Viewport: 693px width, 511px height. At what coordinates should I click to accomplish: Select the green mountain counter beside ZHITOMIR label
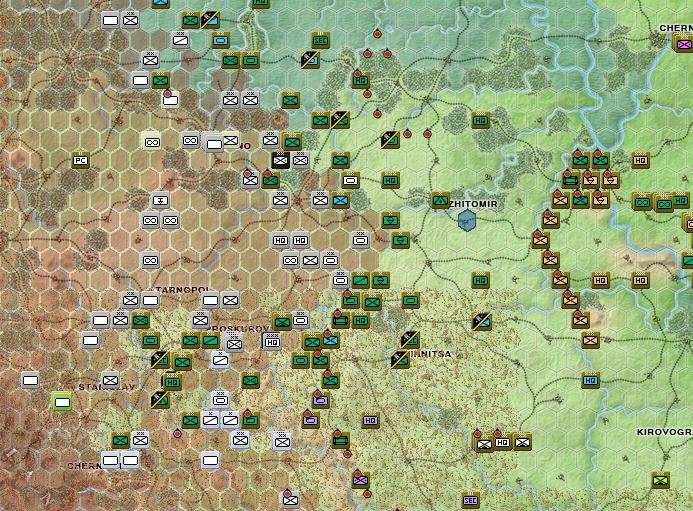click(x=440, y=200)
